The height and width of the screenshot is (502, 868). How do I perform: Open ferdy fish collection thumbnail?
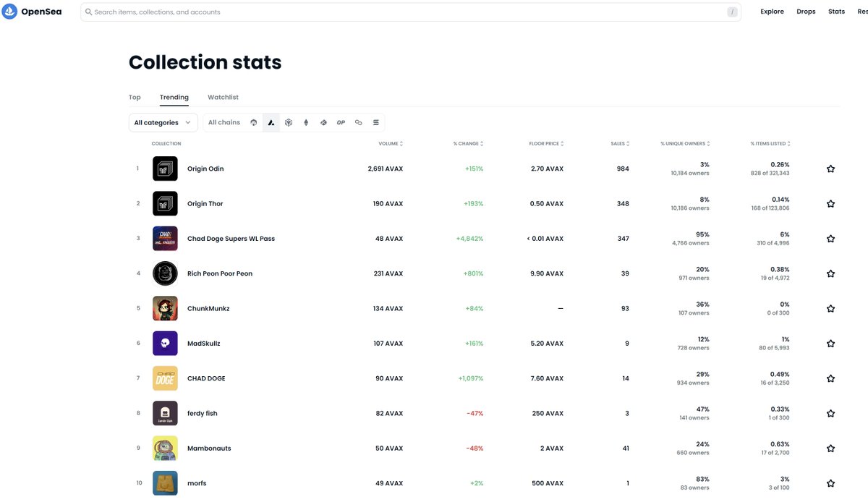165,413
